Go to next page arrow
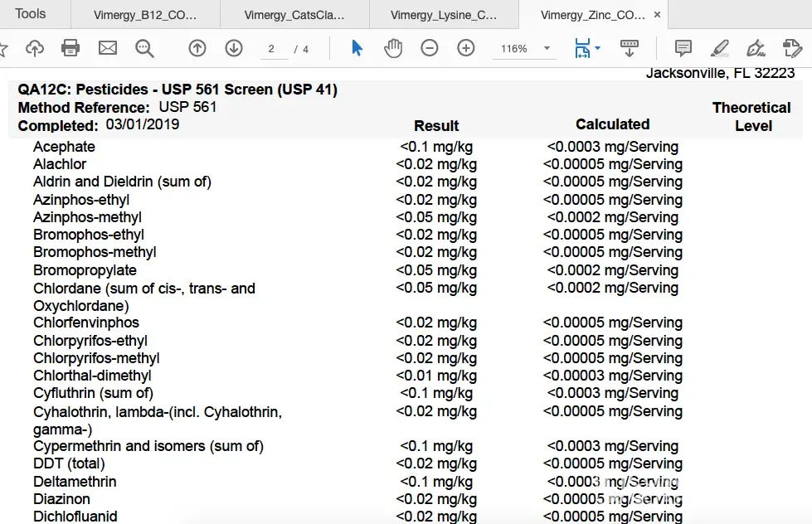This screenshot has height=524, width=812. click(234, 49)
